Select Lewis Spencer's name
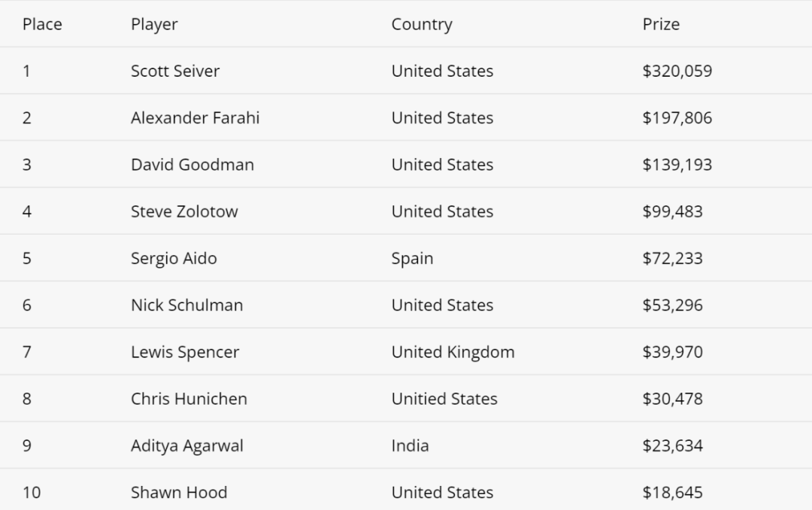Image resolution: width=812 pixels, height=510 pixels. tap(185, 353)
